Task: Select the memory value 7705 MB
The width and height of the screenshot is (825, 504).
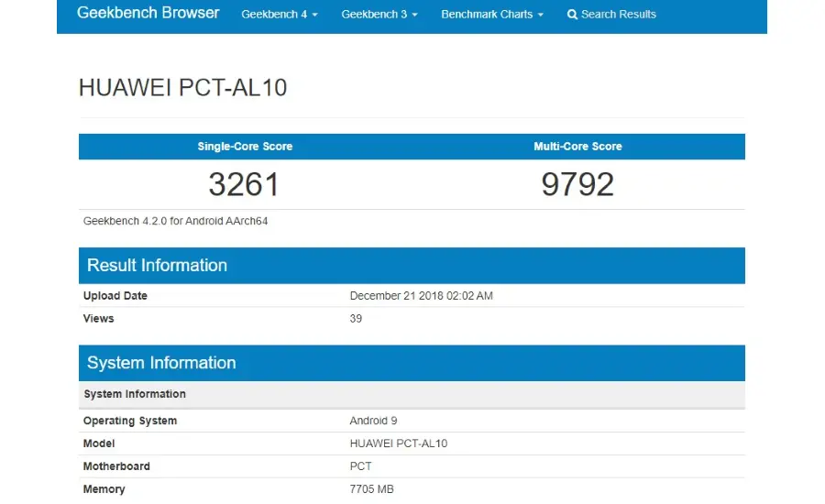Action: 371,489
